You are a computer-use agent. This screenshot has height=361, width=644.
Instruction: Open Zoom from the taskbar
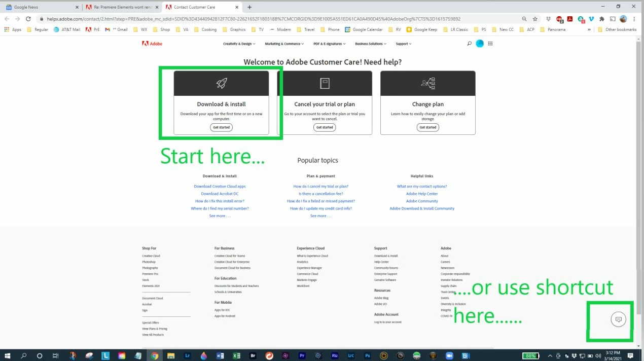[449, 356]
